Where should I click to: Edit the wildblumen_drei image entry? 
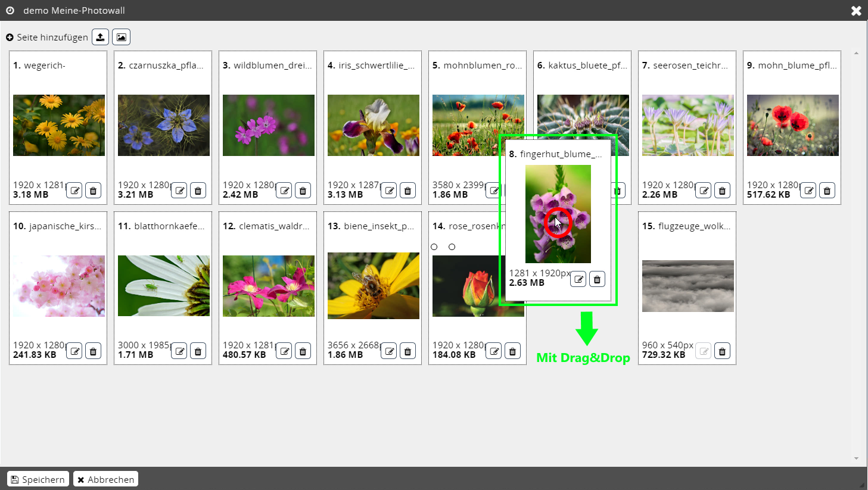284,191
